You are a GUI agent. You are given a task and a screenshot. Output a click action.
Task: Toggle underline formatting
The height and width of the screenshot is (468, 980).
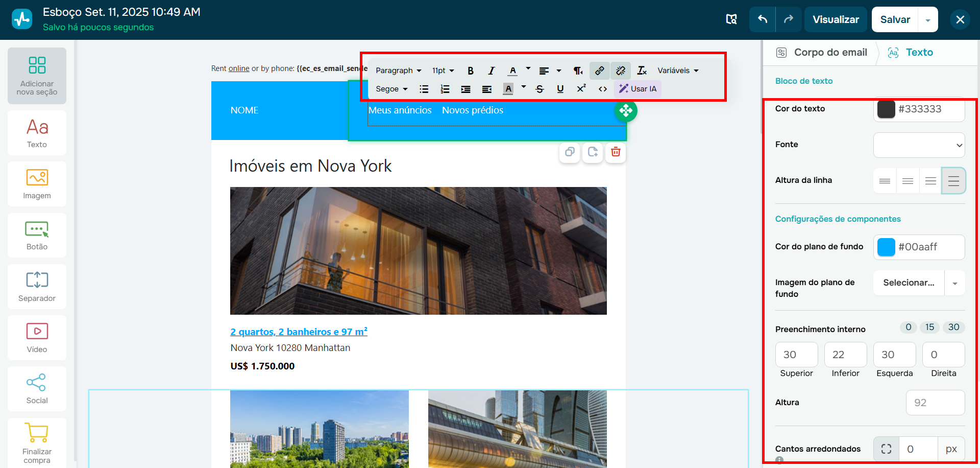(x=560, y=88)
